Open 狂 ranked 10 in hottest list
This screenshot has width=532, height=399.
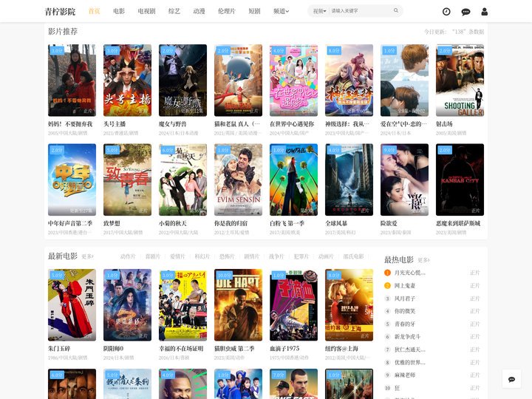(397, 388)
